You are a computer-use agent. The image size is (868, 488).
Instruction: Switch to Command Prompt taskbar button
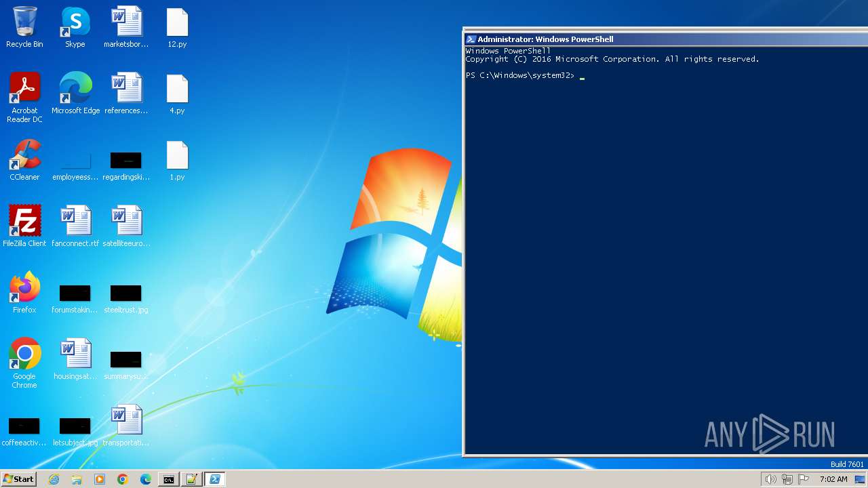click(169, 479)
